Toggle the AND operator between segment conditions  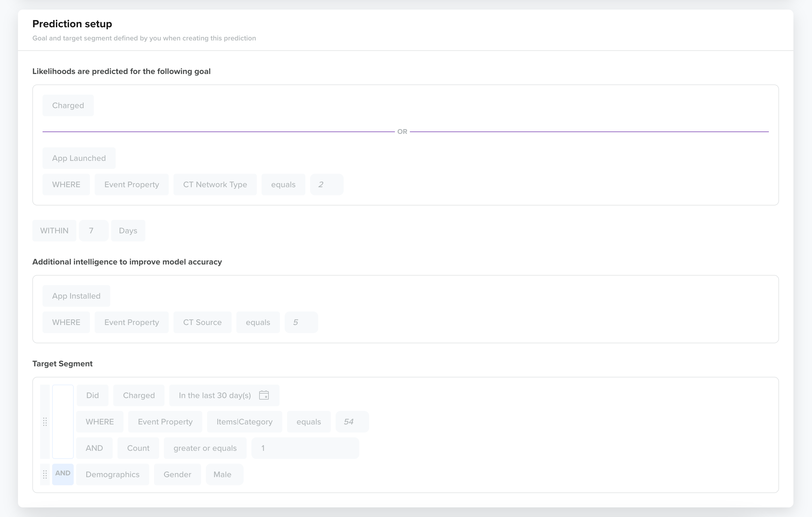point(63,474)
